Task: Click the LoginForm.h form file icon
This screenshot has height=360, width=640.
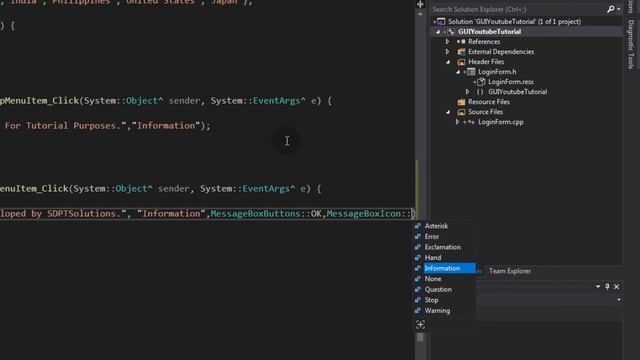Action: pos(471,71)
